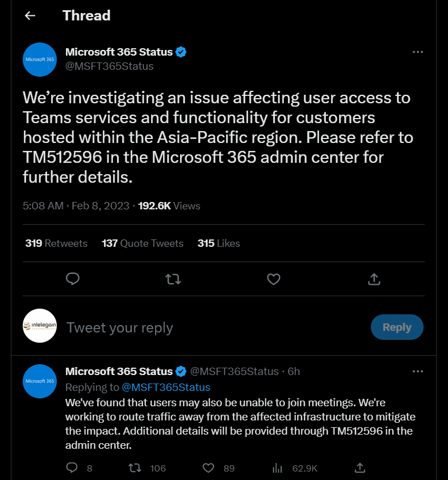
Task: Click the main tweet's reply bubble icon
Action: pos(73,279)
